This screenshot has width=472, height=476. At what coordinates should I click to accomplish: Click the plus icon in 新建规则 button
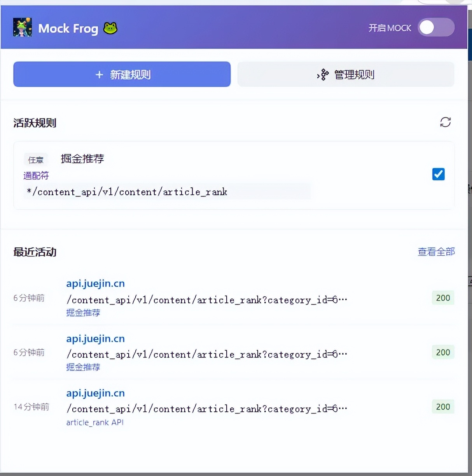coord(100,75)
